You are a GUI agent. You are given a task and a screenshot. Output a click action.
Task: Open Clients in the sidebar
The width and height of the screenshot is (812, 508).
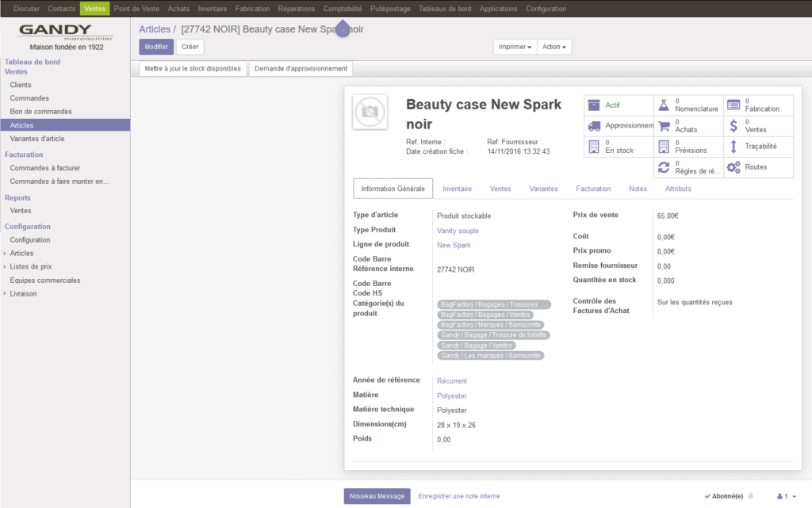[21, 85]
